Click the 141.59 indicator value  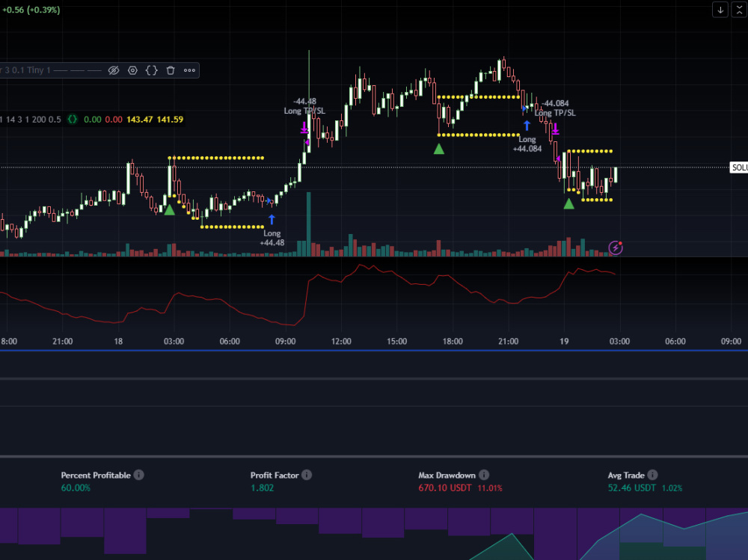coord(170,119)
